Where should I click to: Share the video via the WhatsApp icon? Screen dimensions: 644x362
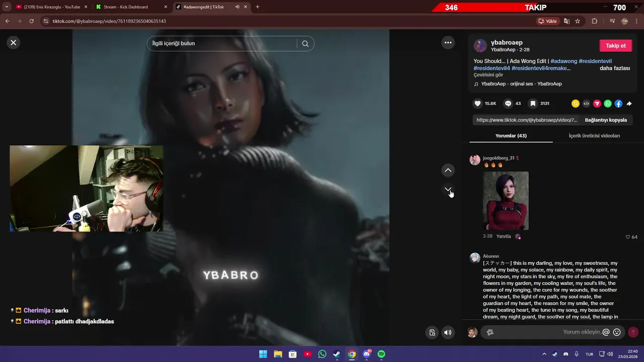608,104
